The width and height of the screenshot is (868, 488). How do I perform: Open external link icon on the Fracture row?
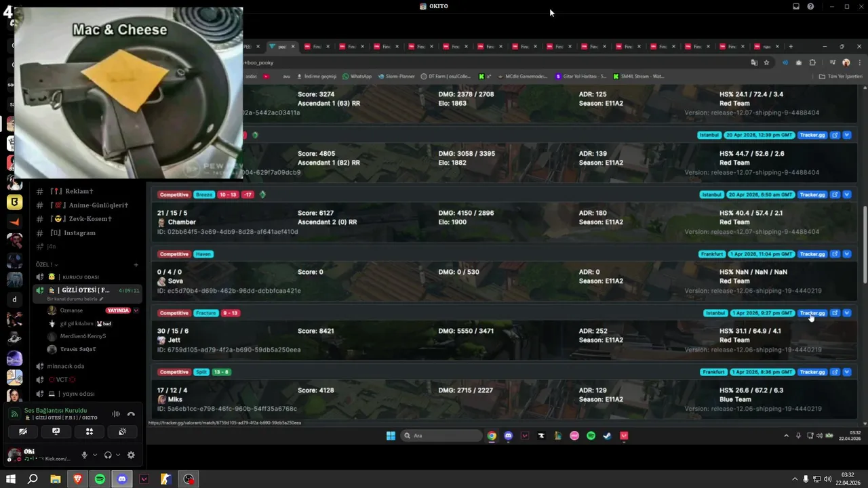835,313
